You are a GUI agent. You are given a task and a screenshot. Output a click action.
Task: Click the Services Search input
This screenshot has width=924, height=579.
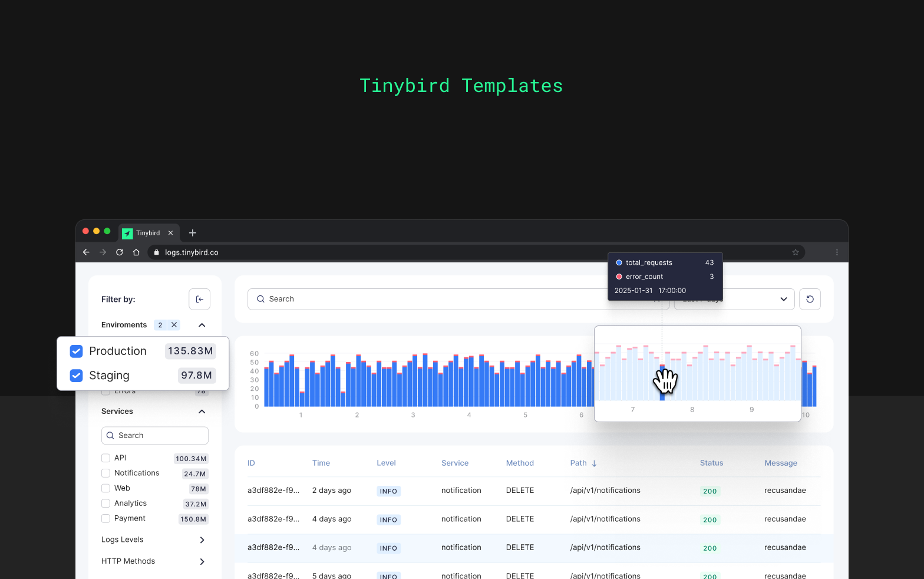[155, 436]
